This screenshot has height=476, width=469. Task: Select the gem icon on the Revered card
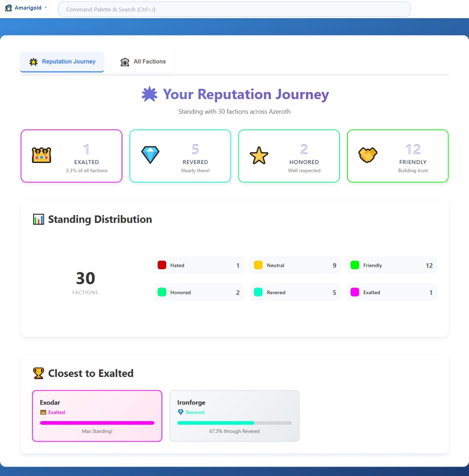tap(150, 155)
